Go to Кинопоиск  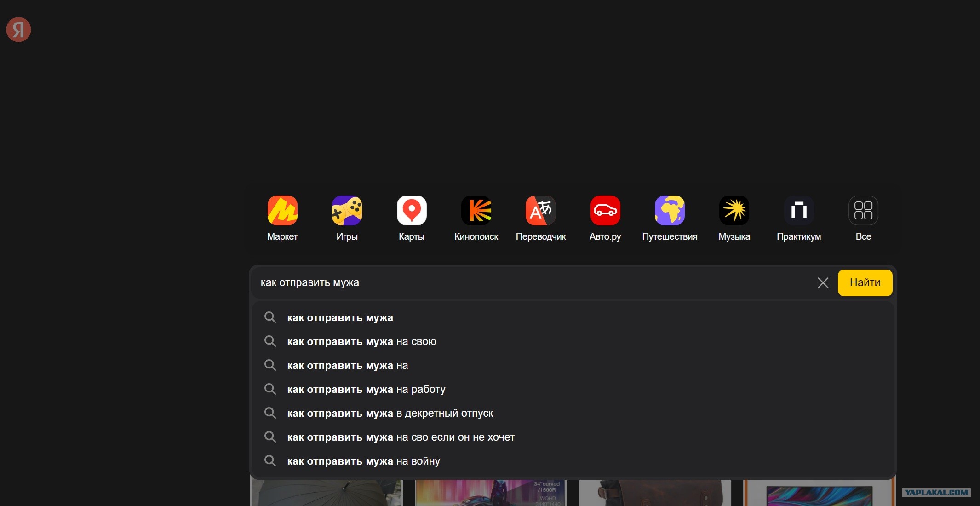(476, 218)
